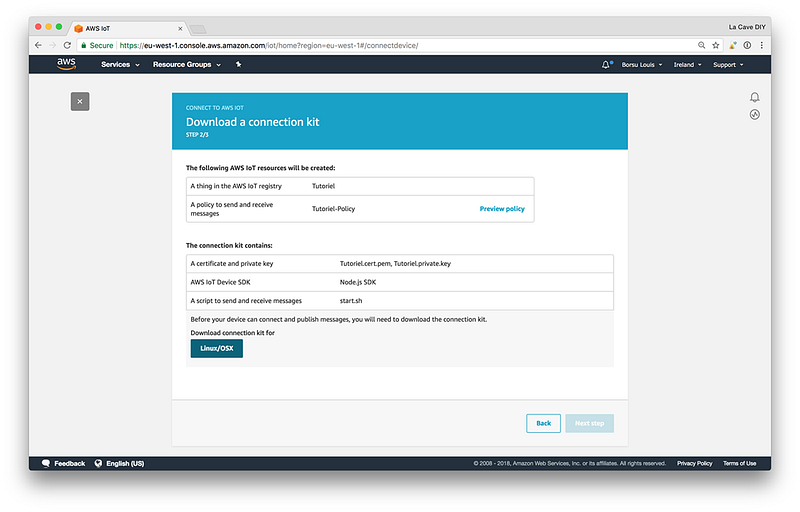800x512 pixels.
Task: Click the bell icon on right panel
Action: point(755,97)
